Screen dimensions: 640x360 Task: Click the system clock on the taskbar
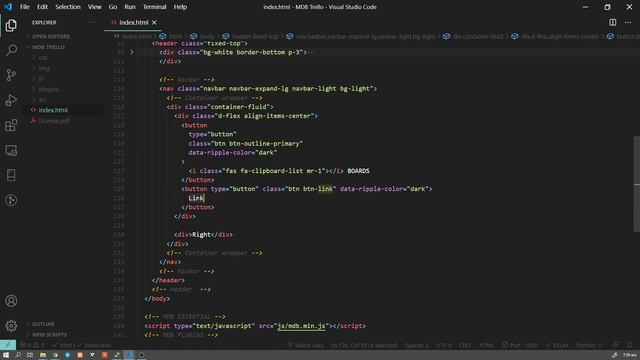click(x=630, y=355)
